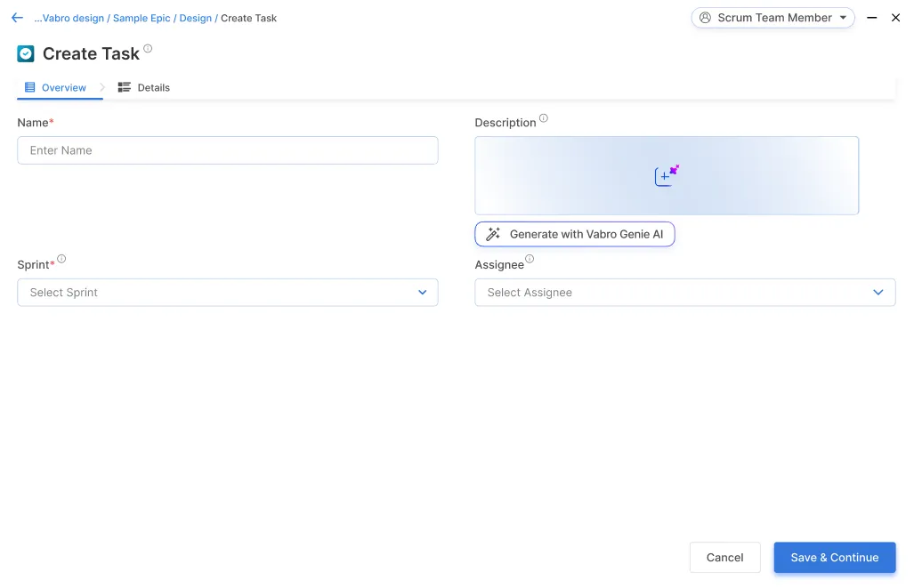Click the add description sparkle icon

point(667,175)
